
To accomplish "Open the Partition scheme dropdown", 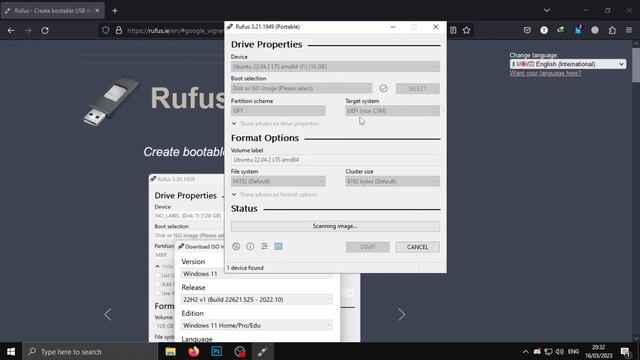I will [x=278, y=111].
